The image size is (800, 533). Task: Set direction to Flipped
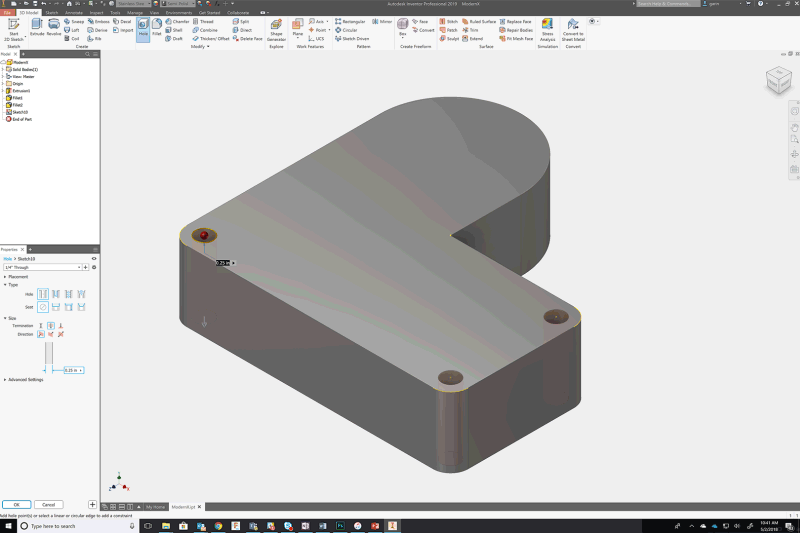(51, 334)
